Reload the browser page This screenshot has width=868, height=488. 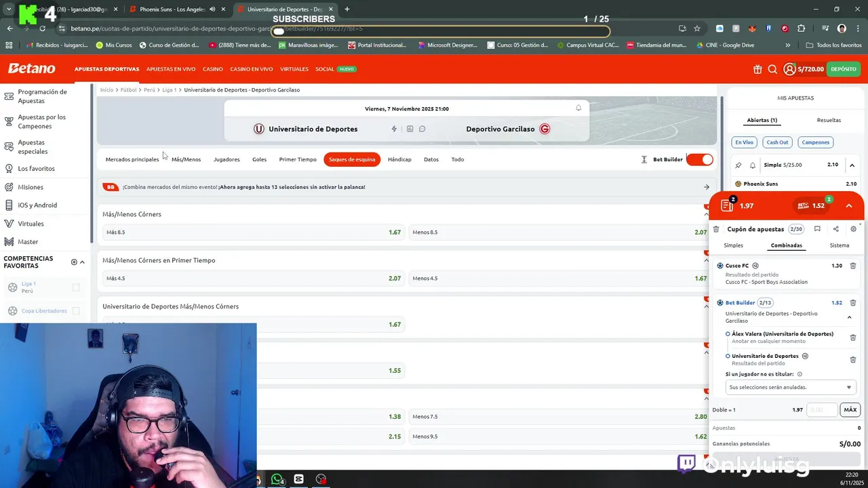click(x=42, y=28)
